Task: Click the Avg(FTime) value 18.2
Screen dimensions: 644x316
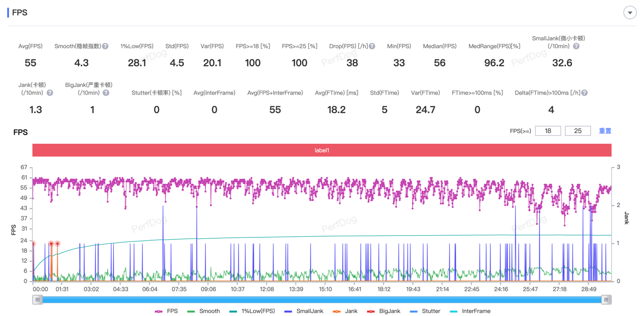Action: click(336, 110)
